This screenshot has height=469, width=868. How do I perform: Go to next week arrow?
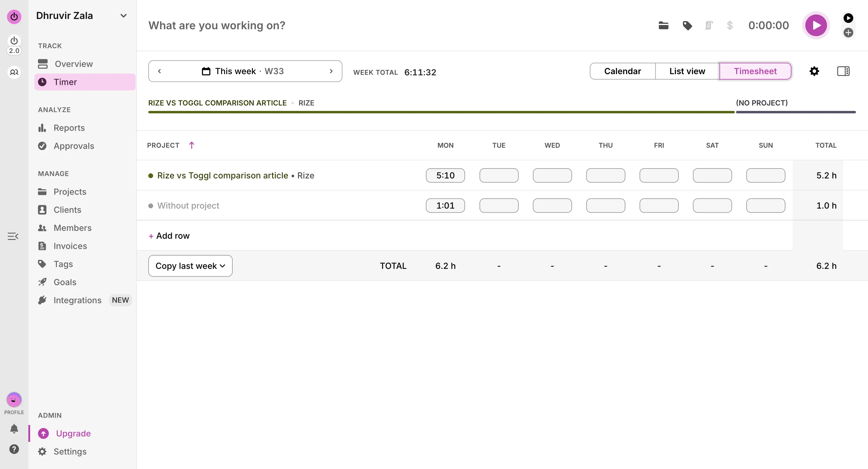[x=331, y=71]
